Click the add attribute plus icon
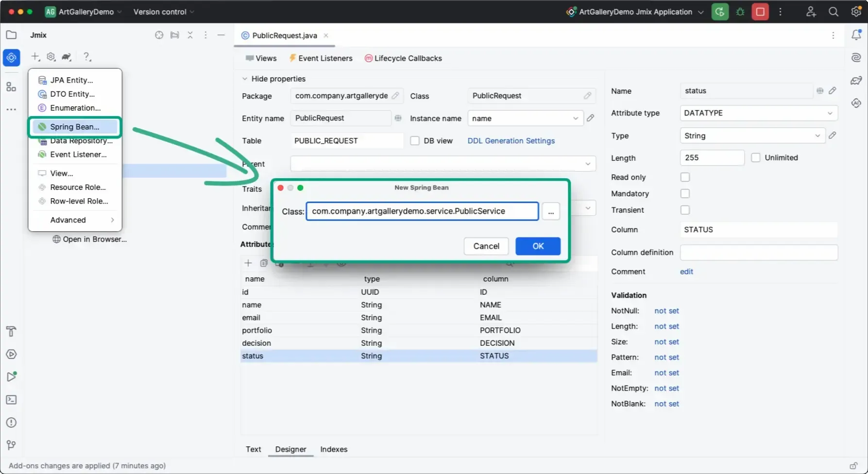 (248, 263)
